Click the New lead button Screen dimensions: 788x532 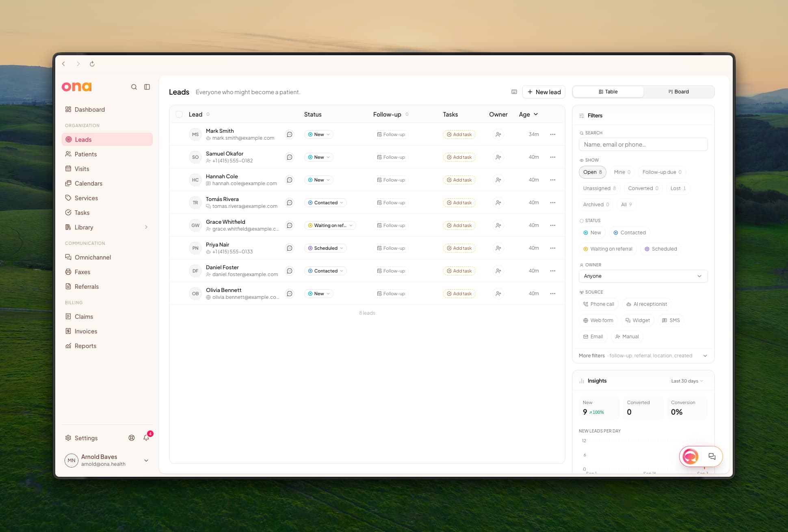point(544,92)
